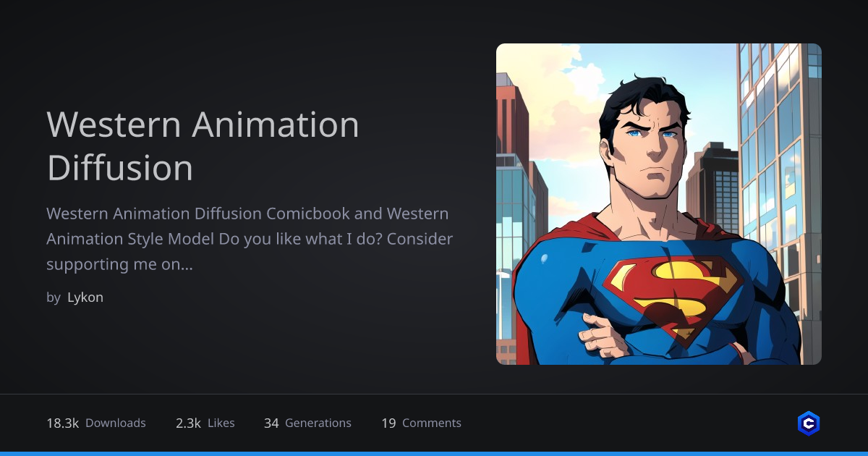Expand the truncated "supporting me on…" text

pyautogui.click(x=119, y=265)
